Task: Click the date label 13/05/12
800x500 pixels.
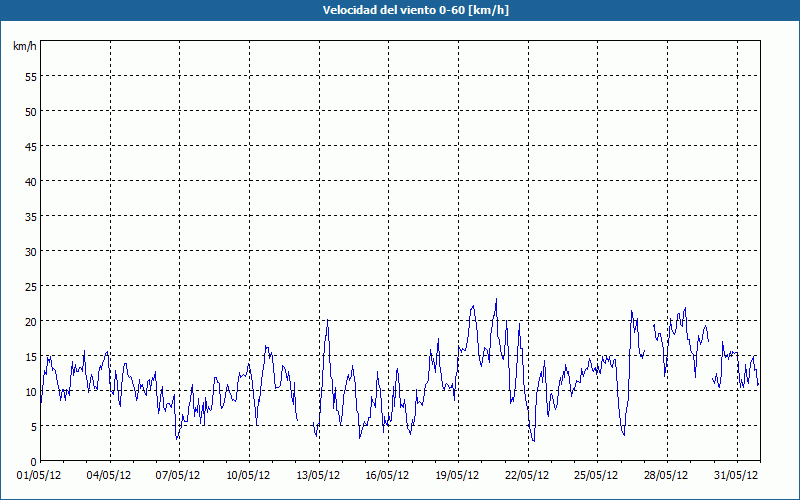Action: click(x=318, y=476)
